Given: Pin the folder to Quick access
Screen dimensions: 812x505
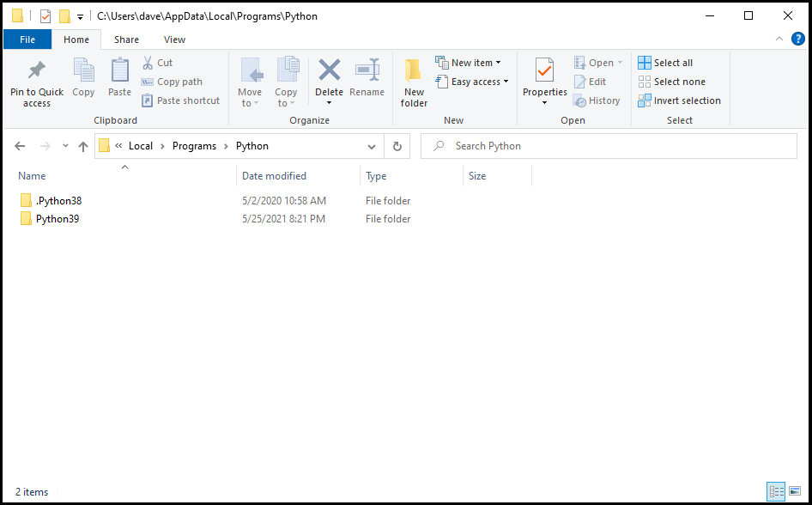Looking at the screenshot, I should point(37,82).
